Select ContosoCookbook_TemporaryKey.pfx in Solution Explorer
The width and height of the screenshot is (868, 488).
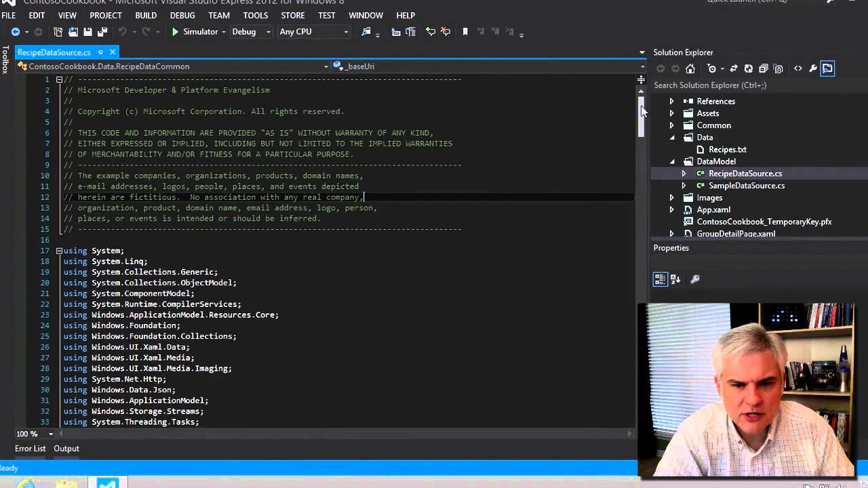coord(764,222)
